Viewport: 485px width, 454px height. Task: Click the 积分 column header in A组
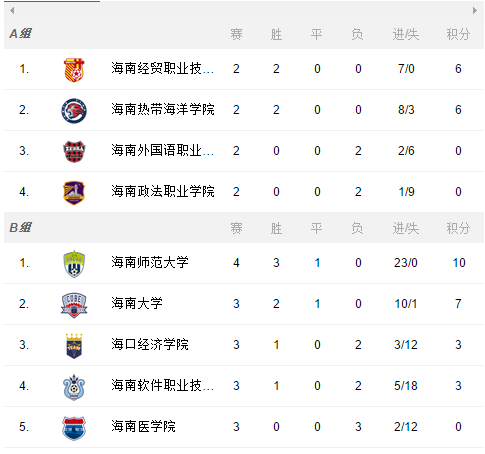click(x=458, y=34)
